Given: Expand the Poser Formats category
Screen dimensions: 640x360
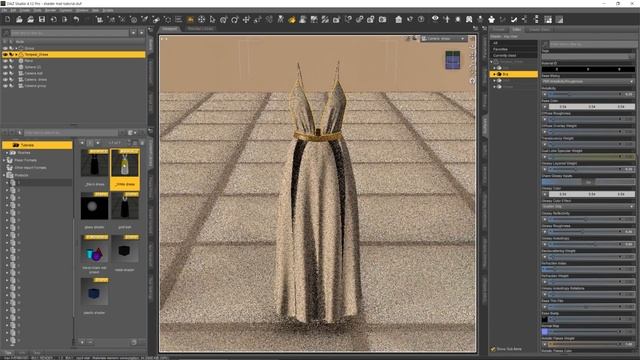Looking at the screenshot, I should (4, 160).
